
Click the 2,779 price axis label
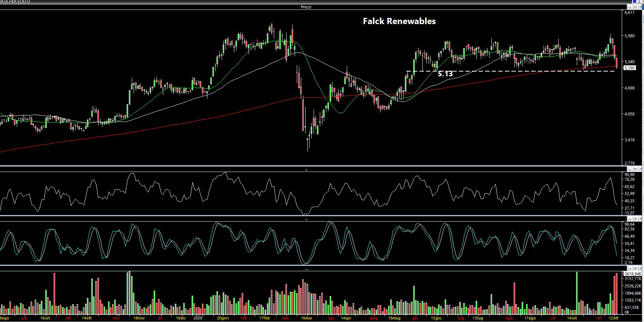[629, 163]
